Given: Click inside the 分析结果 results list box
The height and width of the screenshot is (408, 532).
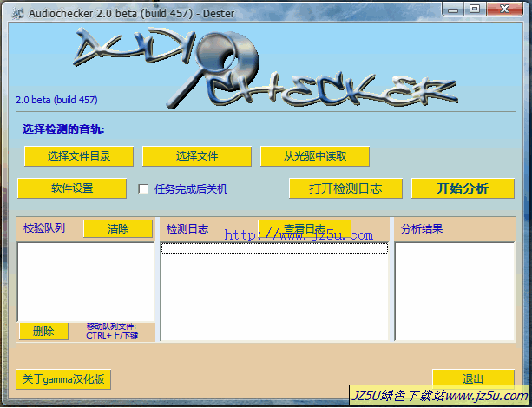Looking at the screenshot, I should (455, 292).
